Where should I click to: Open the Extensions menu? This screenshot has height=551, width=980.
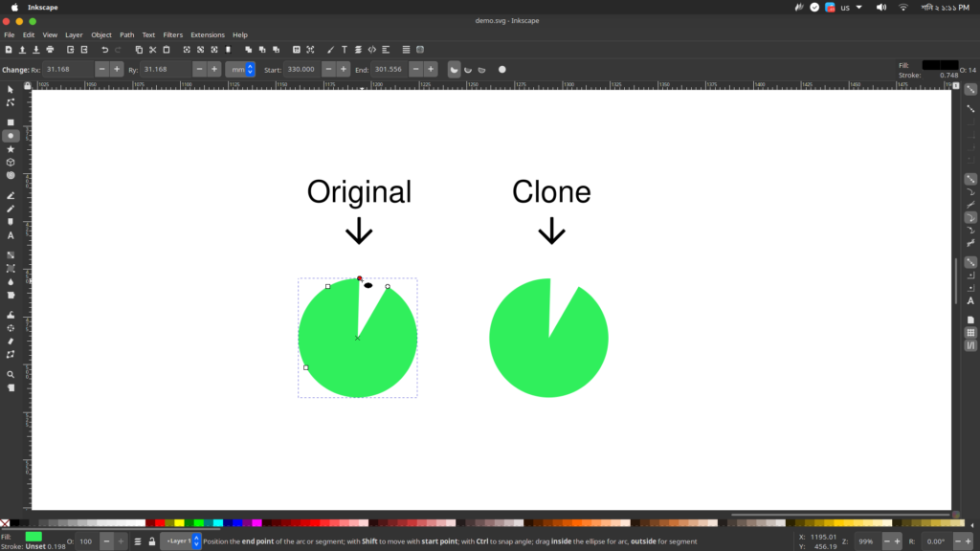coord(208,33)
